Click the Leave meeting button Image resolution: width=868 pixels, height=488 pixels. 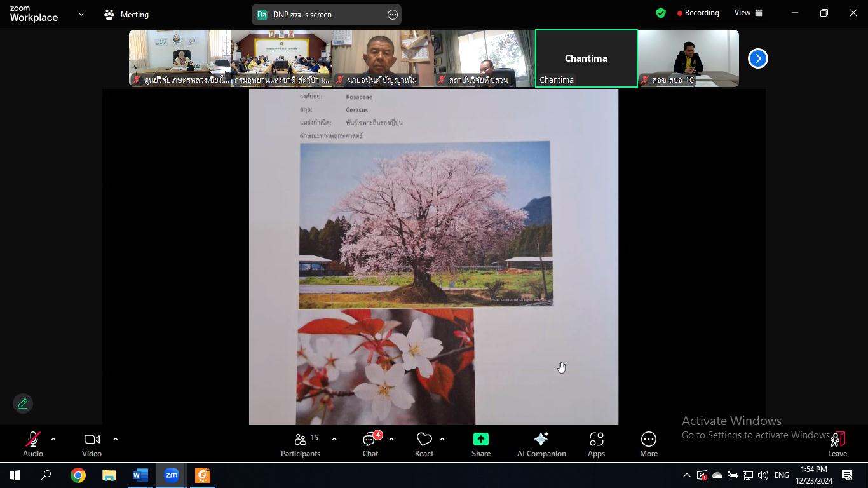[x=837, y=444]
